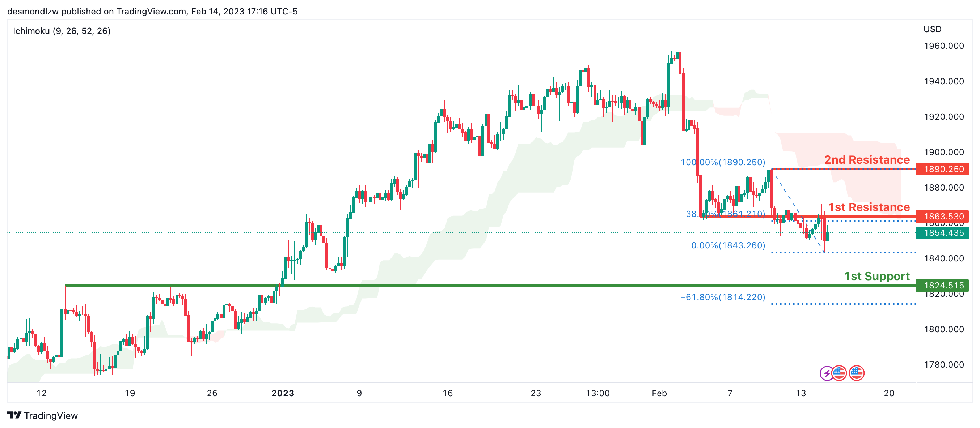Click the USD currency label on price axis

point(933,29)
